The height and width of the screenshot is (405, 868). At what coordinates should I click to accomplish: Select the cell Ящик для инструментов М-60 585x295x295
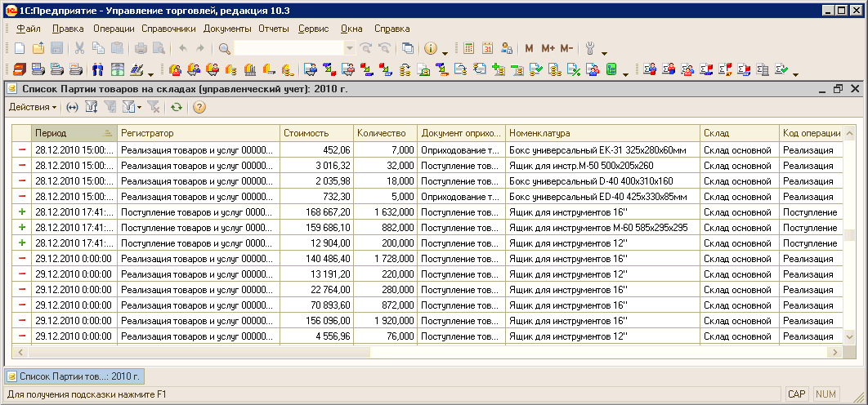602,227
